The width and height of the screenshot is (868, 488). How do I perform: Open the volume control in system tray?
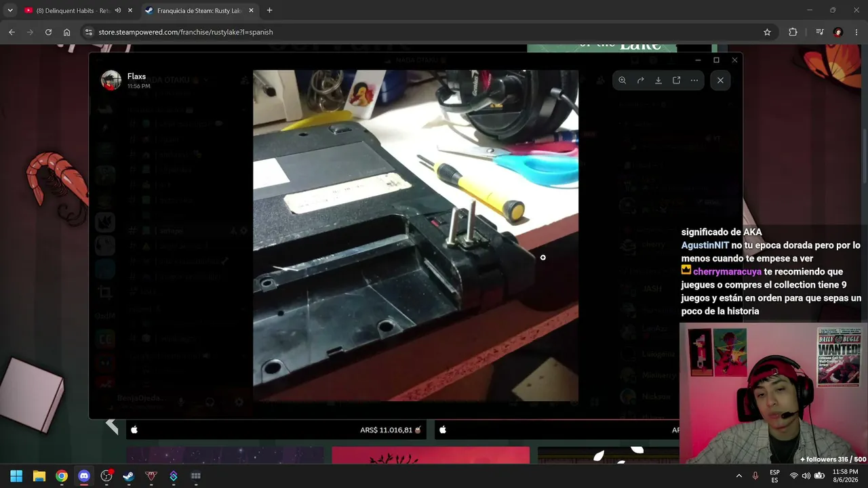(x=806, y=476)
